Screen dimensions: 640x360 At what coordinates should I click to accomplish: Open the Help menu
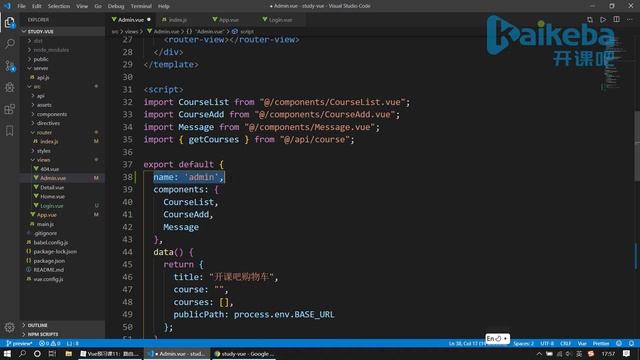tap(164, 6)
